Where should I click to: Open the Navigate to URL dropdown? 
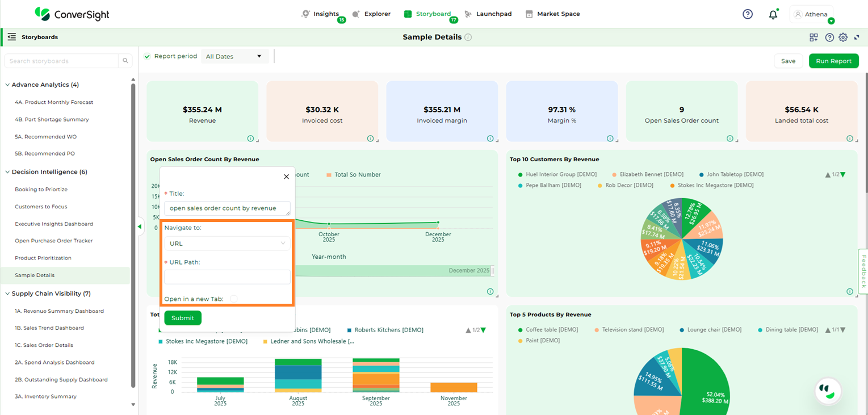coord(227,244)
